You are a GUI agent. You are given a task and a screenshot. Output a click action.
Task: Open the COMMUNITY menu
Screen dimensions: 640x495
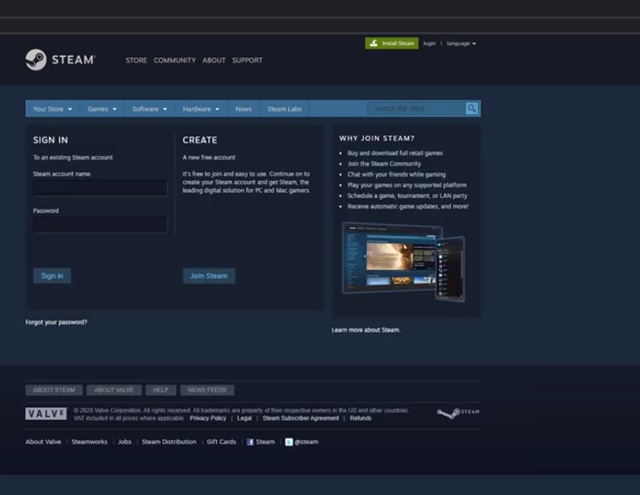[x=175, y=60]
